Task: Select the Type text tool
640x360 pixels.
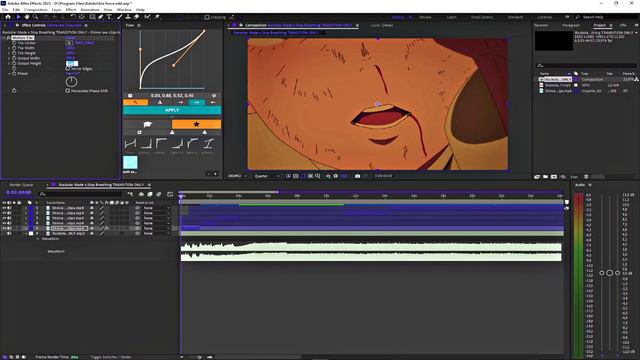Action: pyautogui.click(x=109, y=17)
